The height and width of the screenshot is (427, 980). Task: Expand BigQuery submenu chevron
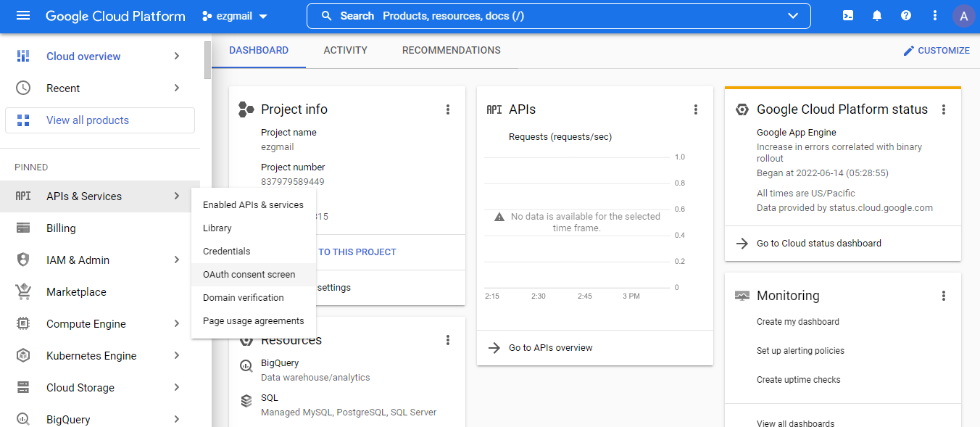176,419
